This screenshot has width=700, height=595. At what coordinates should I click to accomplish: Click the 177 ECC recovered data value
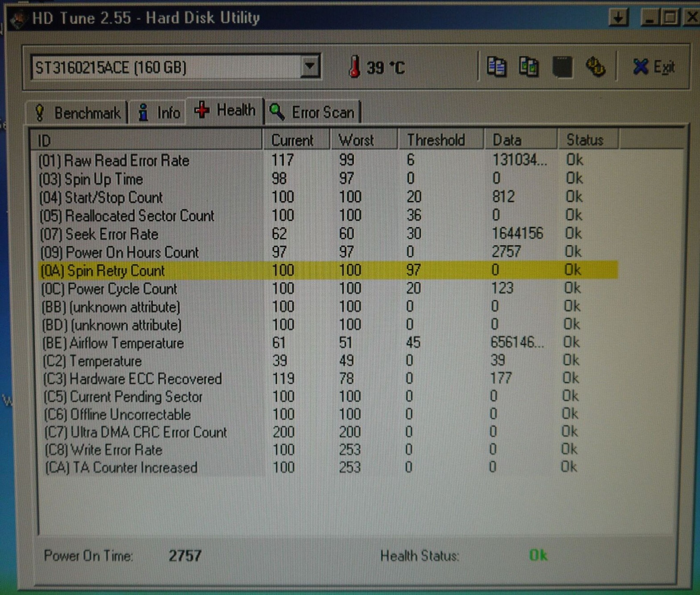(x=501, y=378)
